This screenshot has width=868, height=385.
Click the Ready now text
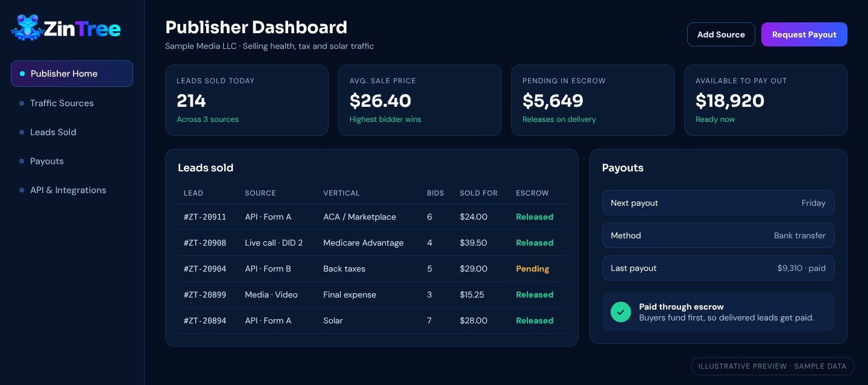715,119
